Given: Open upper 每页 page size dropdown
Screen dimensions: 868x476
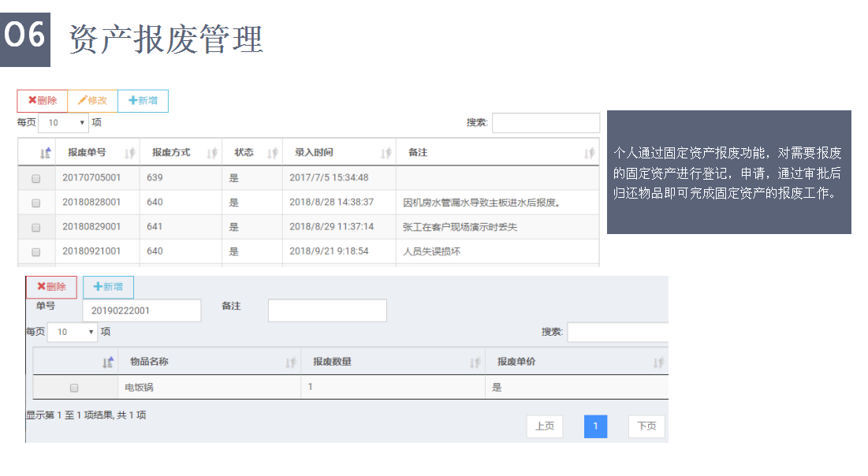Looking at the screenshot, I should coord(63,123).
